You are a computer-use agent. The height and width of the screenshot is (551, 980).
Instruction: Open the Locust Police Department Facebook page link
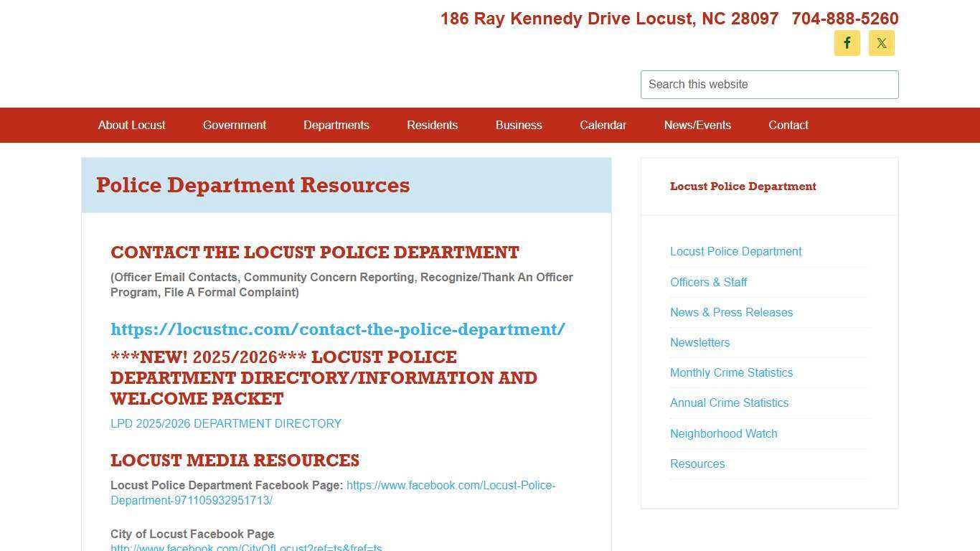coord(451,485)
